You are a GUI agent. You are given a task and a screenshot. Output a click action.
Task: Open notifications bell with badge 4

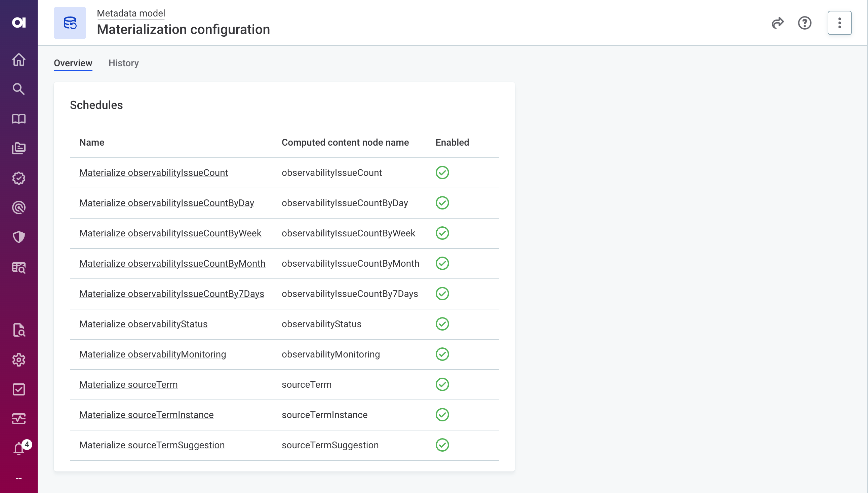pyautogui.click(x=19, y=449)
